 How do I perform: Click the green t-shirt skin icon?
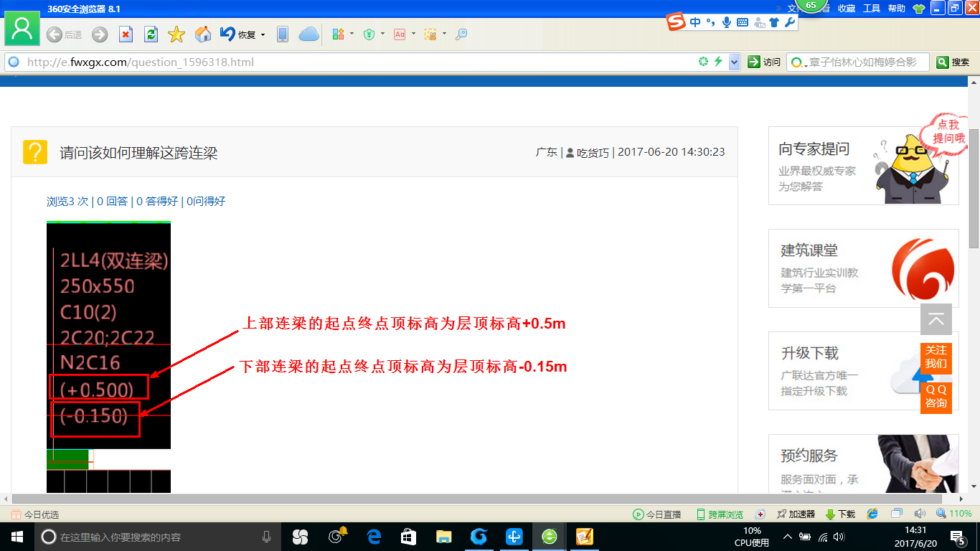pyautogui.click(x=919, y=9)
